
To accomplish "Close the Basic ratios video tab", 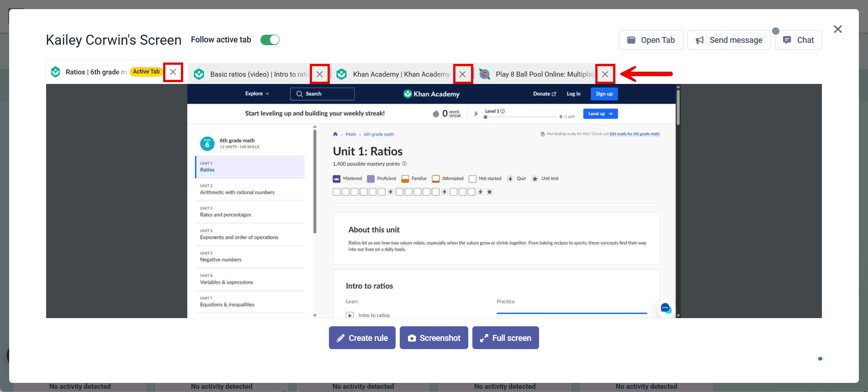I will click(320, 74).
